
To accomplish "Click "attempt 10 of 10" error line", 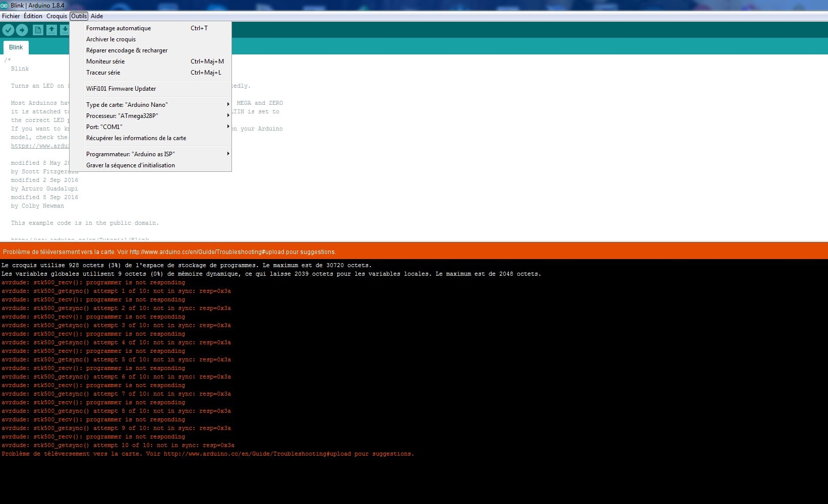I will point(118,445).
